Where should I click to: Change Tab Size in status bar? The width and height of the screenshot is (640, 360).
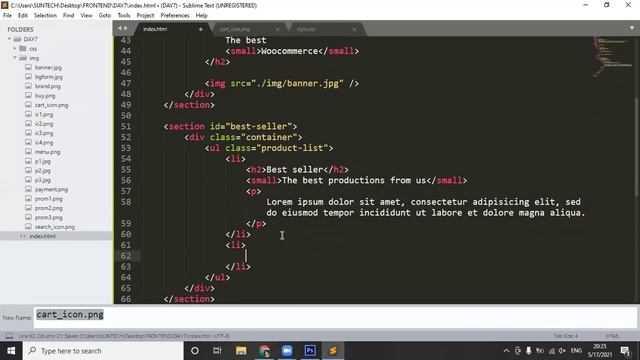tap(566, 336)
